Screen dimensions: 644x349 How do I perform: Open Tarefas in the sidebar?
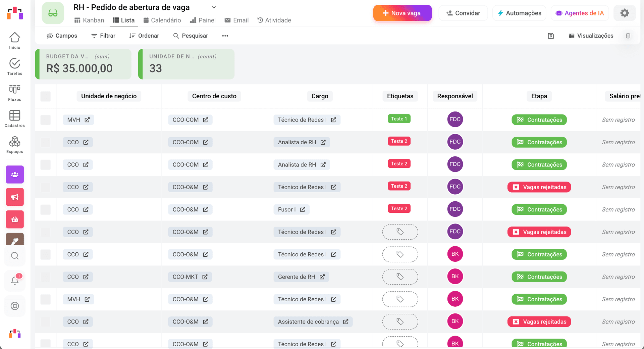pyautogui.click(x=15, y=66)
